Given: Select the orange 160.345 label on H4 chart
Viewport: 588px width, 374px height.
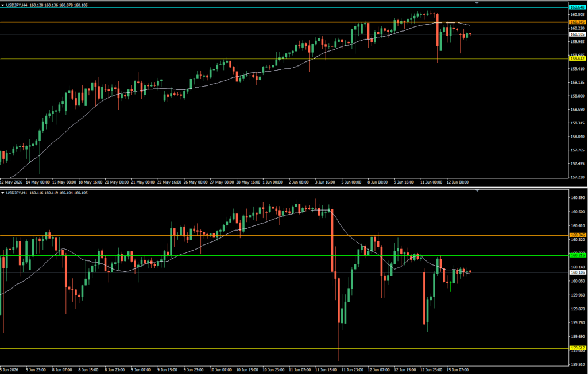Looking at the screenshot, I should pyautogui.click(x=578, y=22).
